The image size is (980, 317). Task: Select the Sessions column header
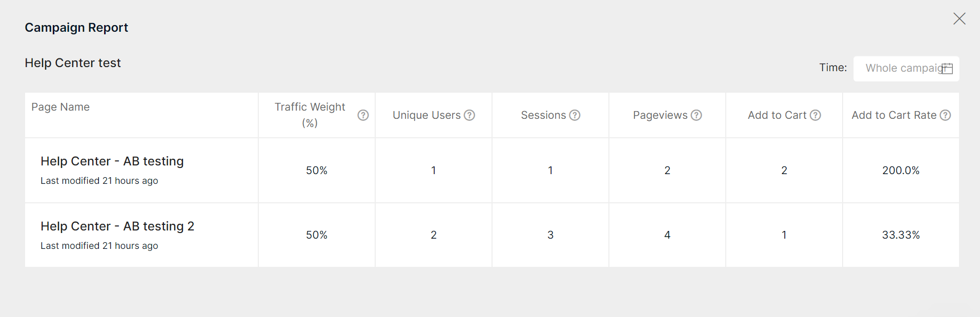tap(544, 115)
